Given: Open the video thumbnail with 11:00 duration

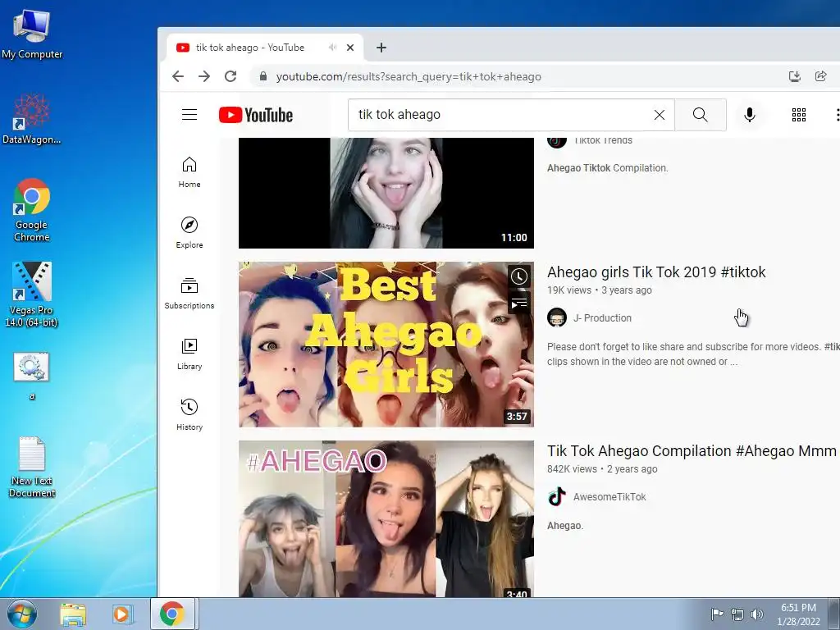Looking at the screenshot, I should [386, 193].
